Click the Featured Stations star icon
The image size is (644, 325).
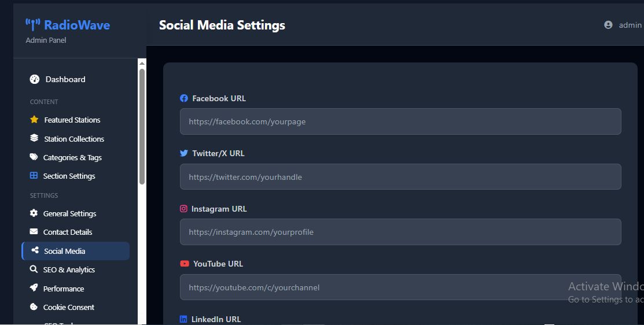(34, 120)
